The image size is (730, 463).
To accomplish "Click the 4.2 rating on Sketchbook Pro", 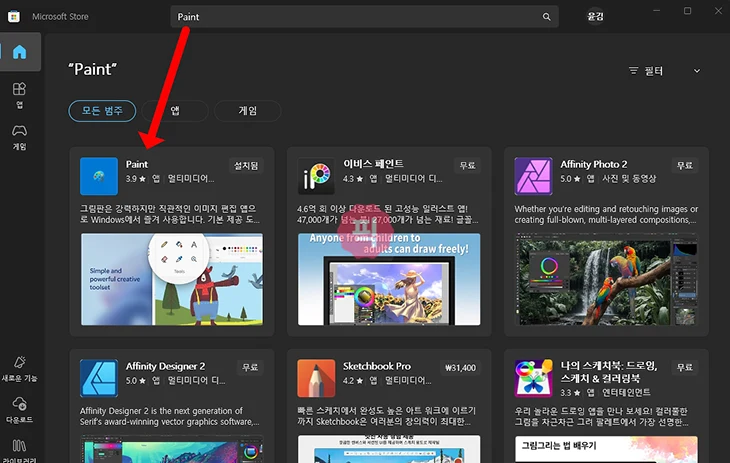I will pyautogui.click(x=353, y=381).
